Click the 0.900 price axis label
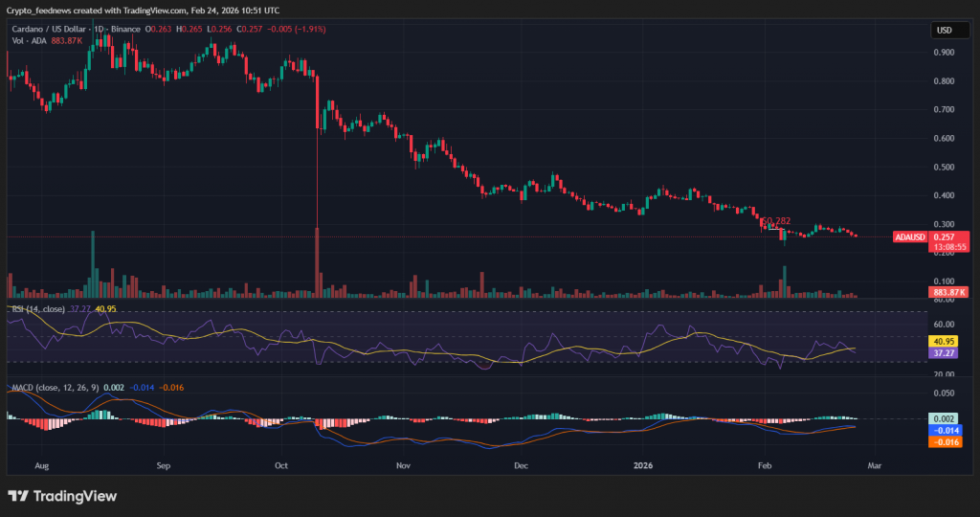 (x=944, y=53)
